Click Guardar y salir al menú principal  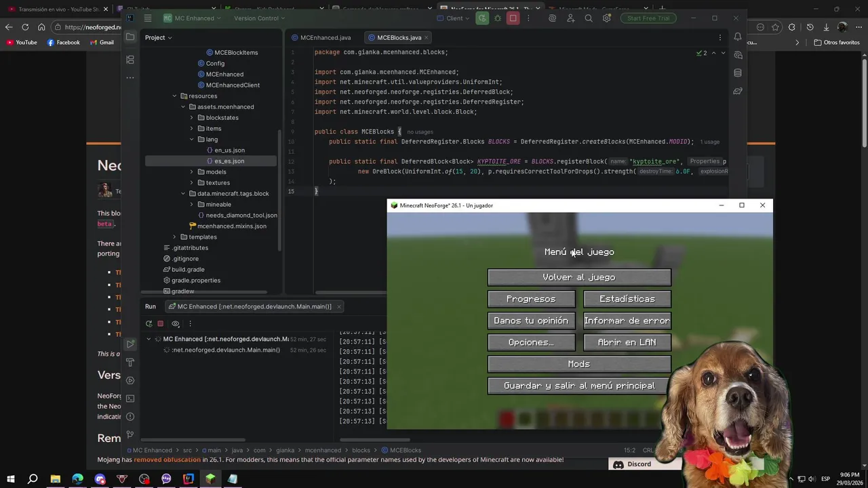click(x=579, y=386)
